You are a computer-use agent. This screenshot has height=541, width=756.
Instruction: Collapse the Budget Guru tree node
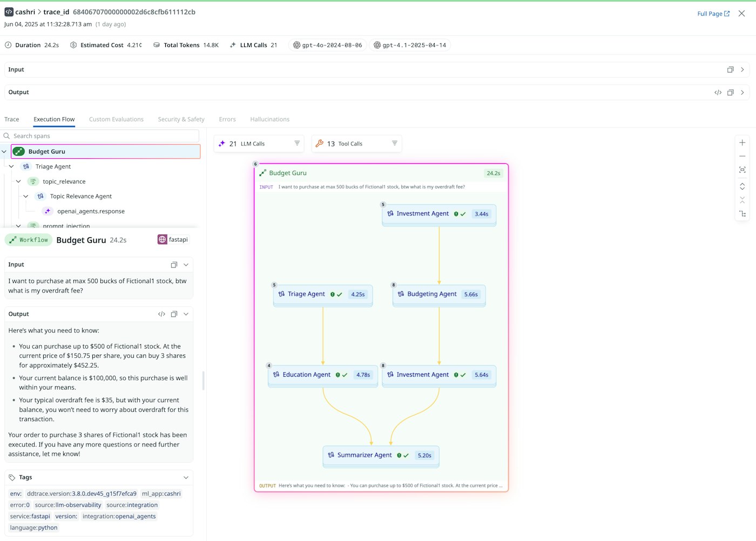point(4,151)
